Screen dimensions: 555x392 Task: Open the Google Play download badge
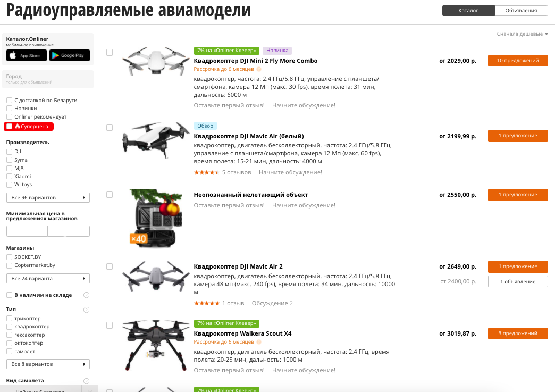69,55
